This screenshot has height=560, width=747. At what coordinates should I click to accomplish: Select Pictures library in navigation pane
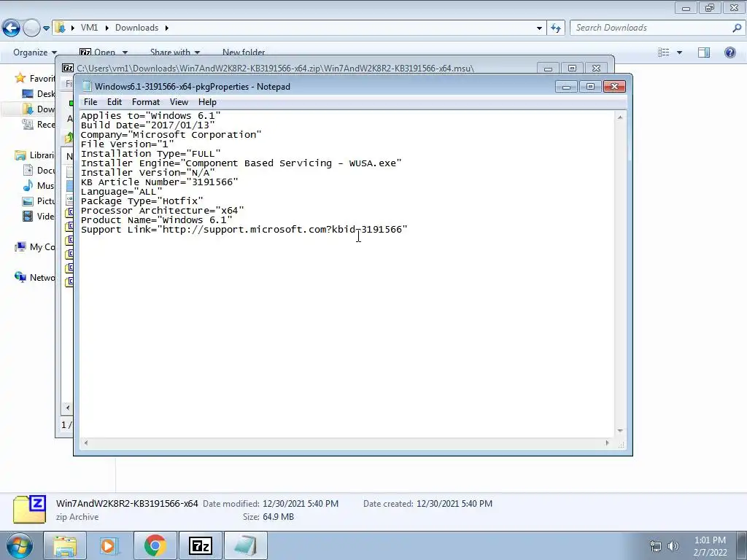point(39,201)
